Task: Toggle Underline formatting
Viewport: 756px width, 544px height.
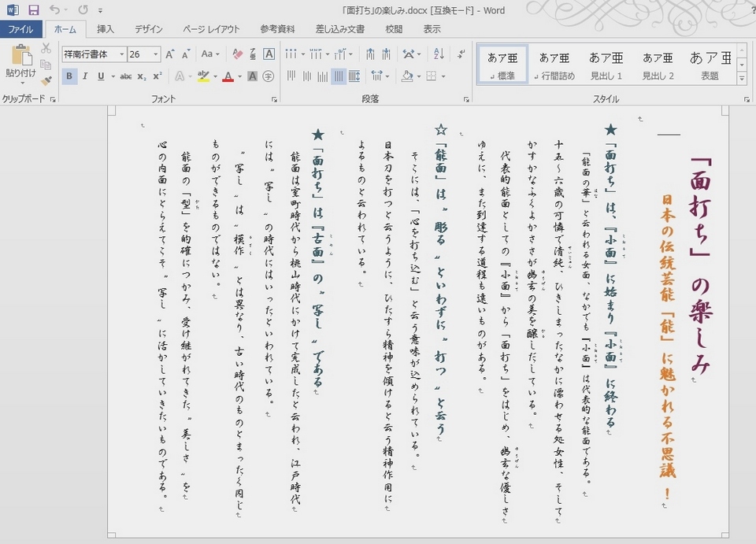Action: point(101,76)
